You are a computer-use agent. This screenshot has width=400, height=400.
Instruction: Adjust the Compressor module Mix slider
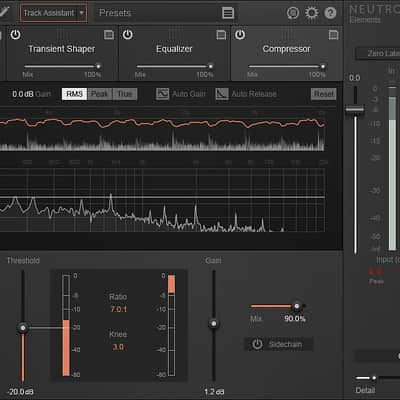point(323,66)
